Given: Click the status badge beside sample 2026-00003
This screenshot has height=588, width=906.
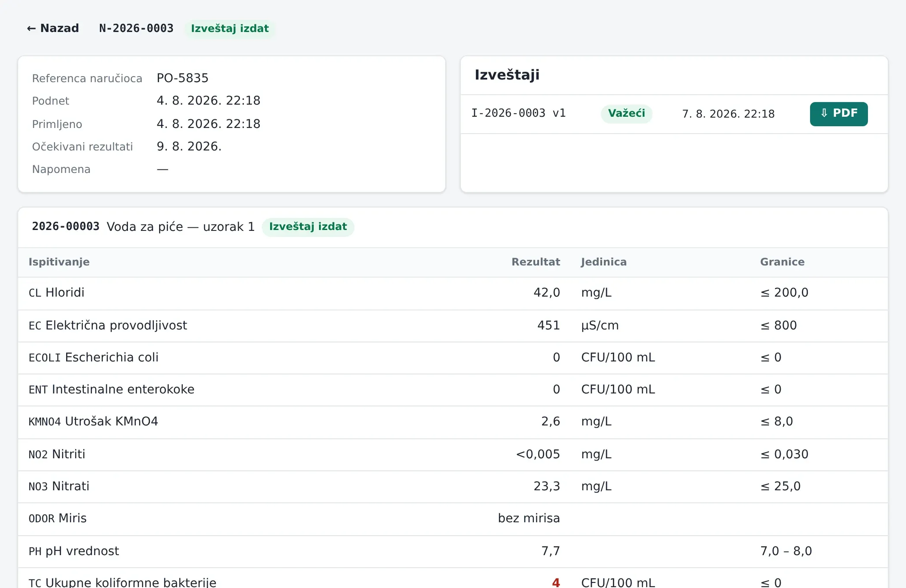Looking at the screenshot, I should pos(308,227).
